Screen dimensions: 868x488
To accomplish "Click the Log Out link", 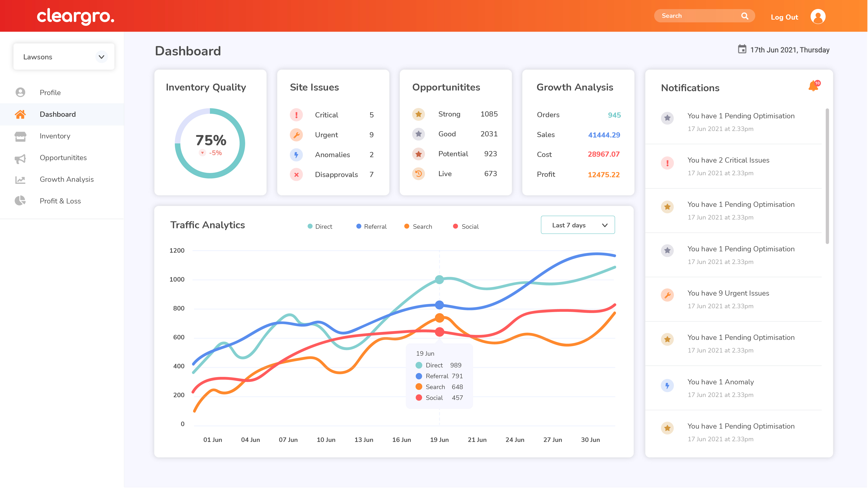I will [784, 17].
